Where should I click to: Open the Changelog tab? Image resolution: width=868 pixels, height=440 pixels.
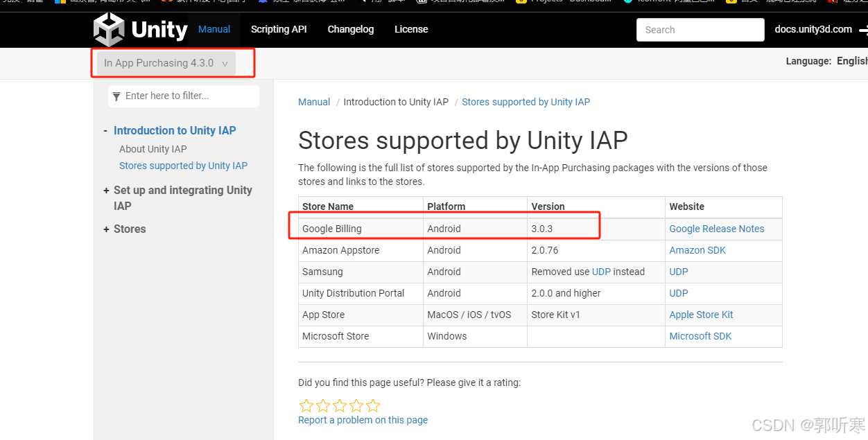coord(351,29)
